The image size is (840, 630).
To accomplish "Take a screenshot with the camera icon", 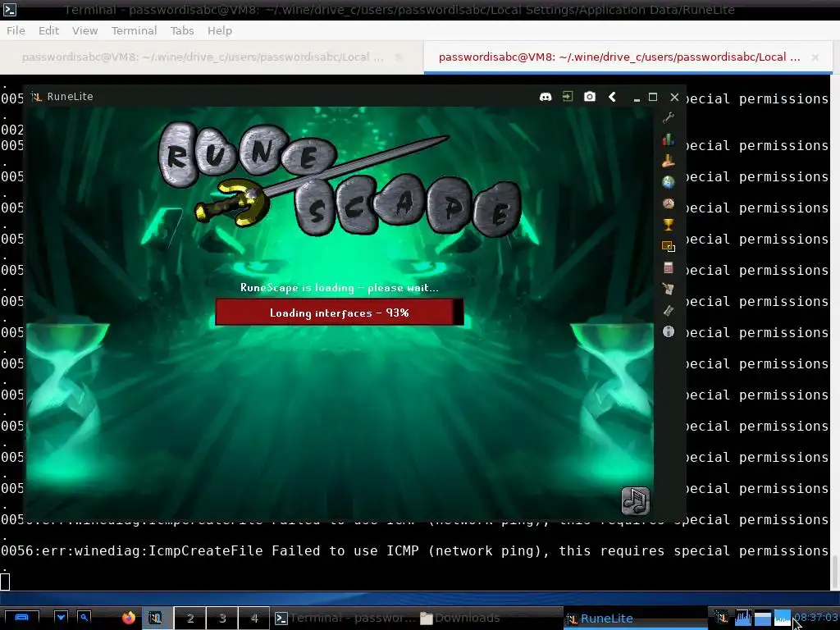I will click(589, 97).
